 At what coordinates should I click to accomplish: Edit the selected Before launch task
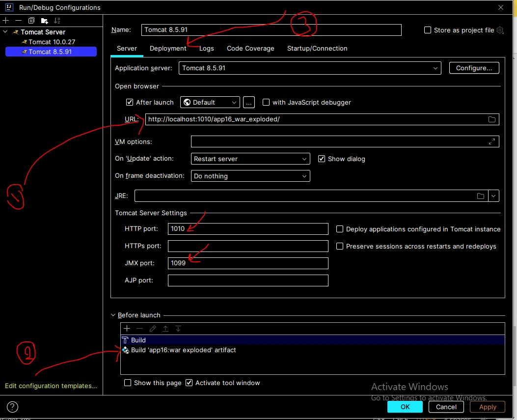coord(153,329)
